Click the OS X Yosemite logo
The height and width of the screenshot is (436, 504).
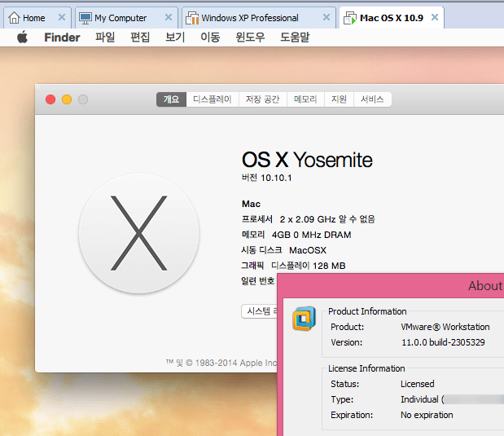[139, 233]
